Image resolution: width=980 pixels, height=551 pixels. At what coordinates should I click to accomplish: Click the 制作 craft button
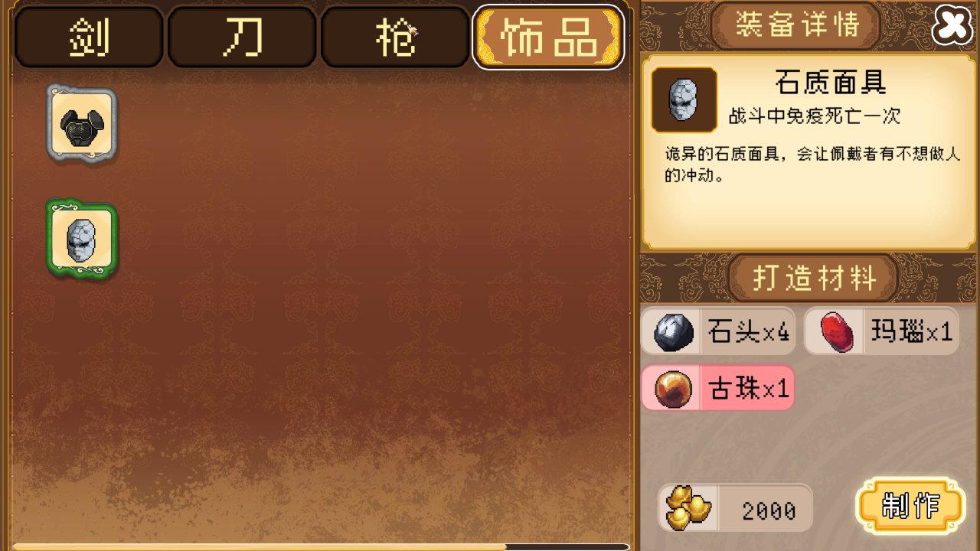coord(910,506)
